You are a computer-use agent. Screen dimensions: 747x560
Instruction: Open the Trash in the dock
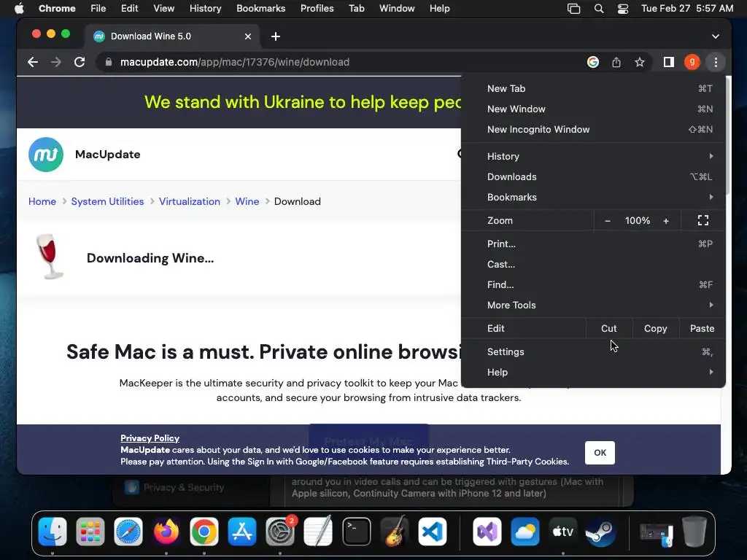coord(694,532)
